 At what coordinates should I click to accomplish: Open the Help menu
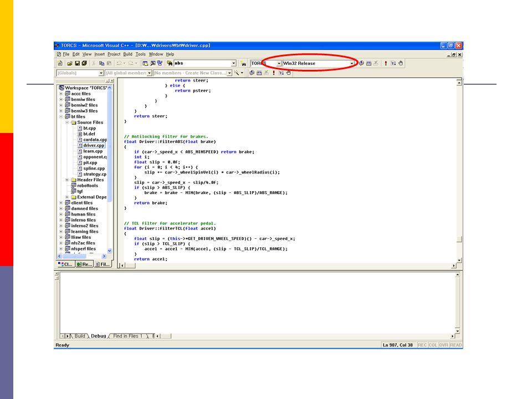pyautogui.click(x=170, y=54)
